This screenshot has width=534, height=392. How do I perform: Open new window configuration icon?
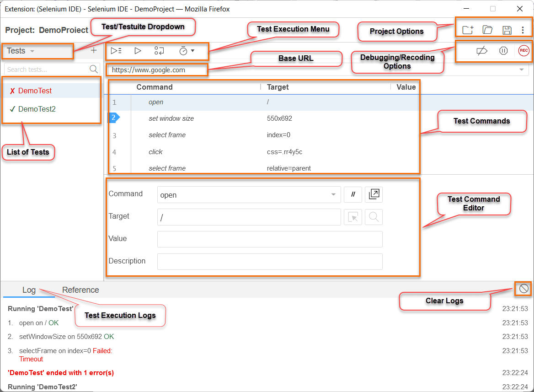pos(374,194)
